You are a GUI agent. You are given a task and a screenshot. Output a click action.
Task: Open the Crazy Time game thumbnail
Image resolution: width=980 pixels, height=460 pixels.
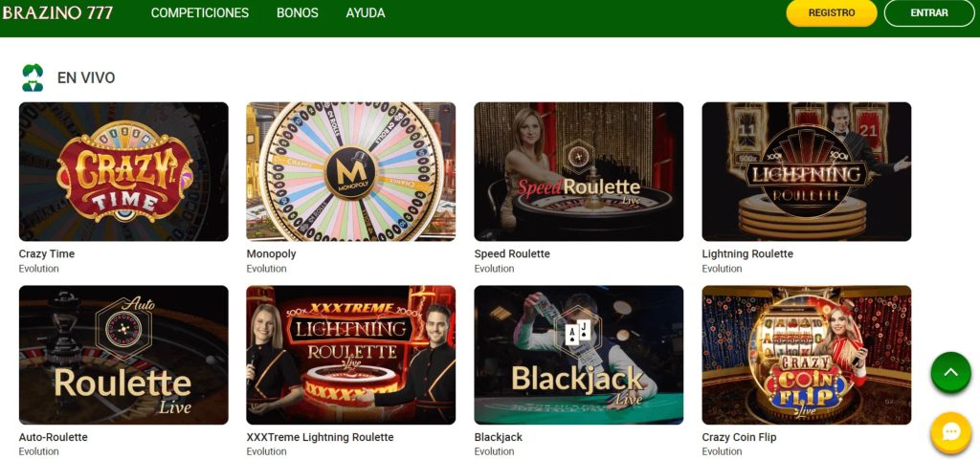tap(123, 171)
